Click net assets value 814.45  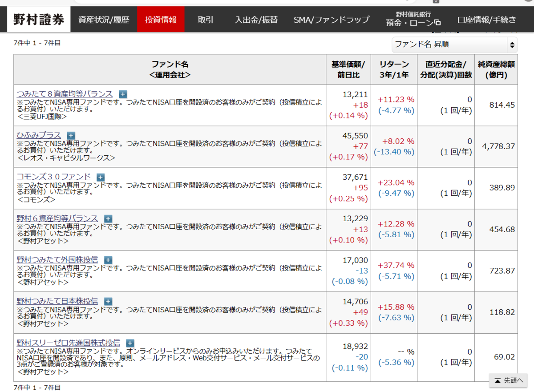[502, 105]
